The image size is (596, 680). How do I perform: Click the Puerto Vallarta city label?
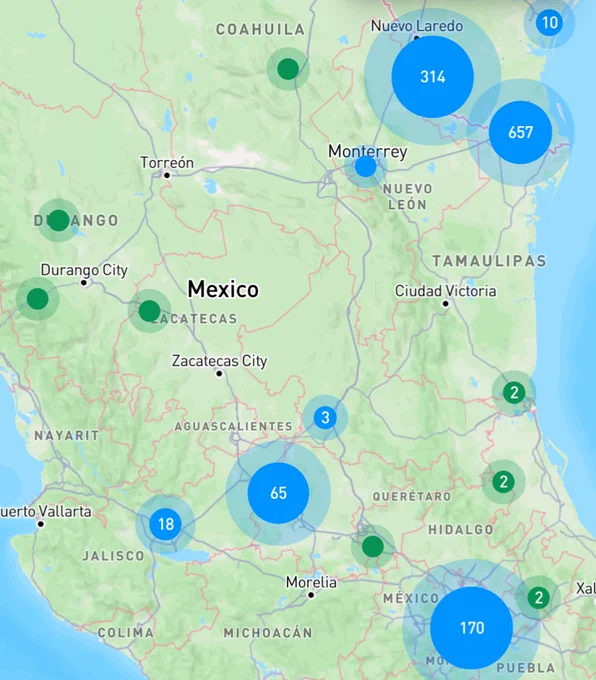tap(46, 512)
